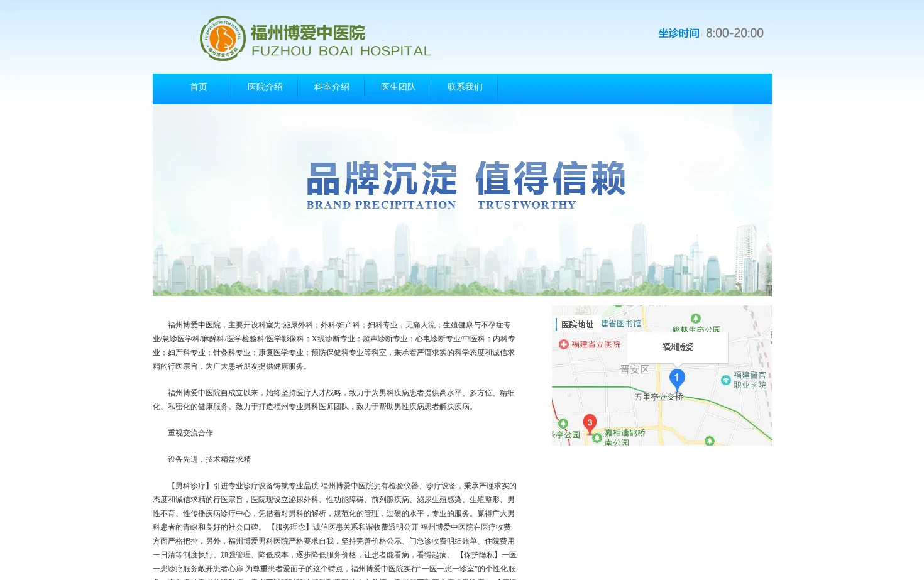Screen dimensions: 924x580
Task: Click the 建省图书馆 map label
Action: (x=621, y=324)
